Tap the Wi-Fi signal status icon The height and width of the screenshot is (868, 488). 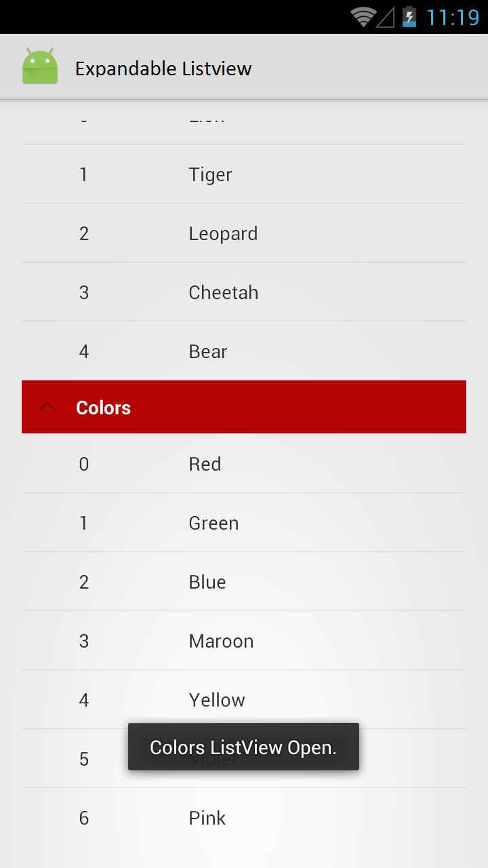pos(363,17)
